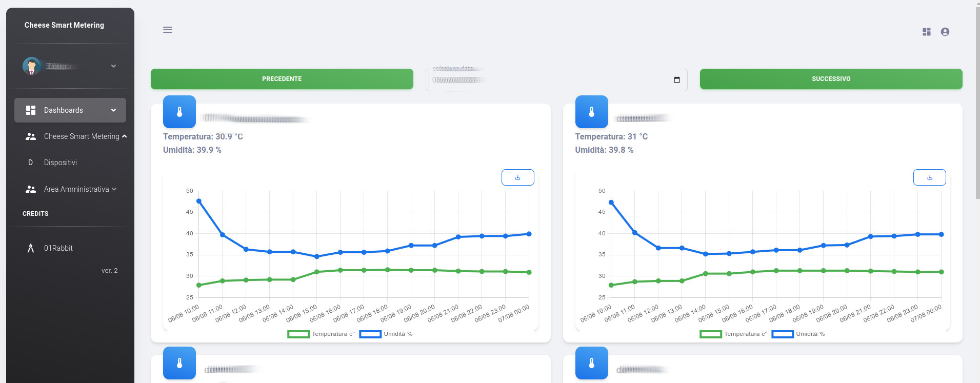The image size is (980, 383).
Task: Click the user avatar picture in sidebar
Action: (32, 66)
